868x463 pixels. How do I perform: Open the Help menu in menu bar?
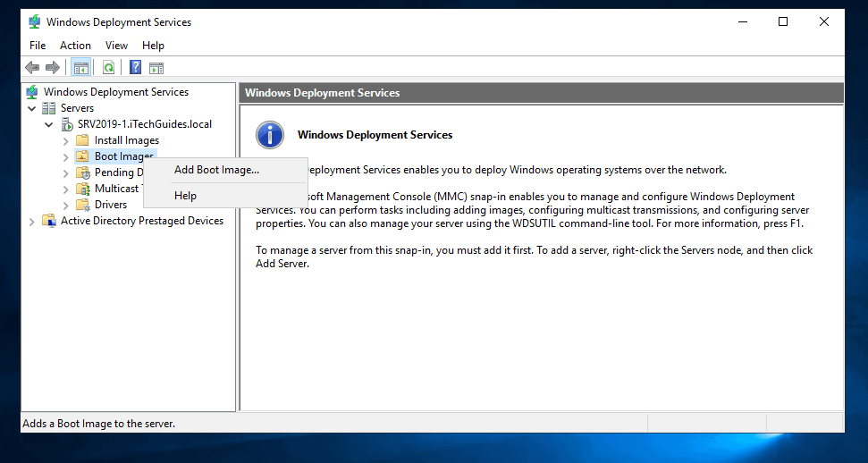point(153,46)
